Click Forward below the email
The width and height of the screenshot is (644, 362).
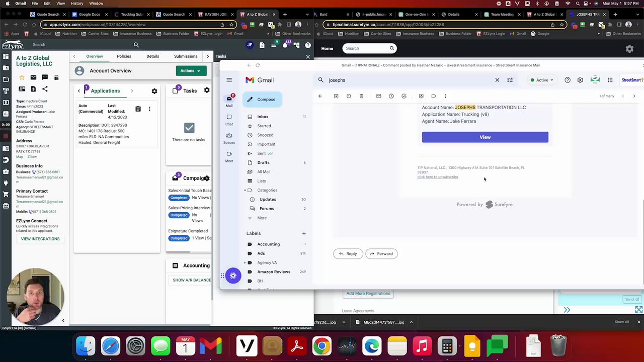coord(381,254)
